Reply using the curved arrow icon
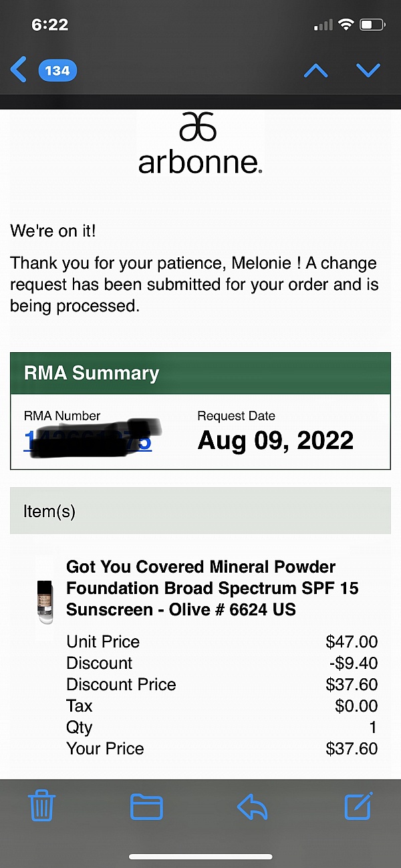 tap(253, 807)
